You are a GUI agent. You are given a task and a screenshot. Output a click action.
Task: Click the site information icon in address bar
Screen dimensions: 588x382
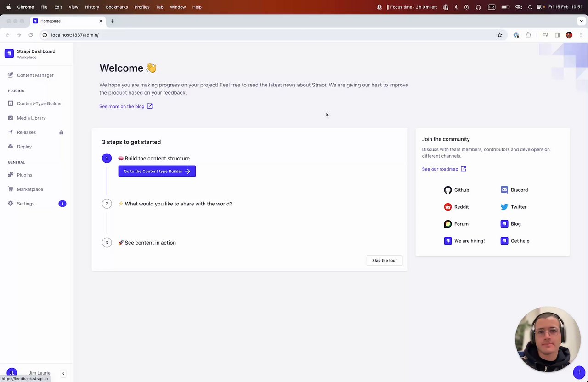tap(45, 35)
